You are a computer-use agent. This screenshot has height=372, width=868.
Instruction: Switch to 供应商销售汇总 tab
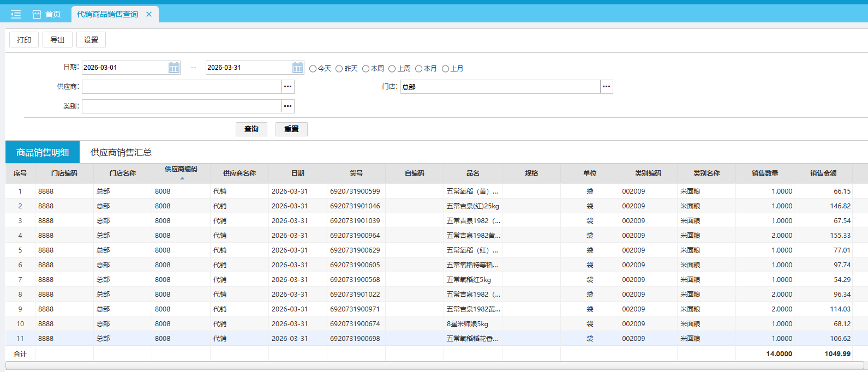tap(121, 152)
